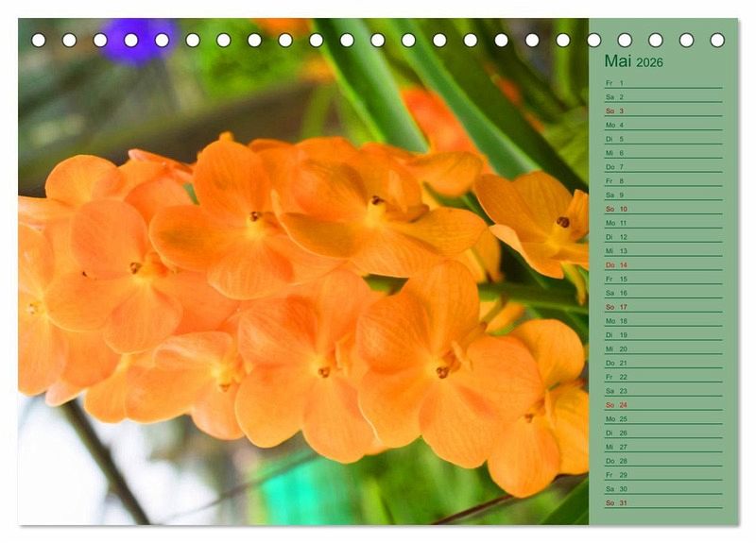Pick the Do 28 date row
This screenshot has width=756, height=543.
(x=661, y=461)
